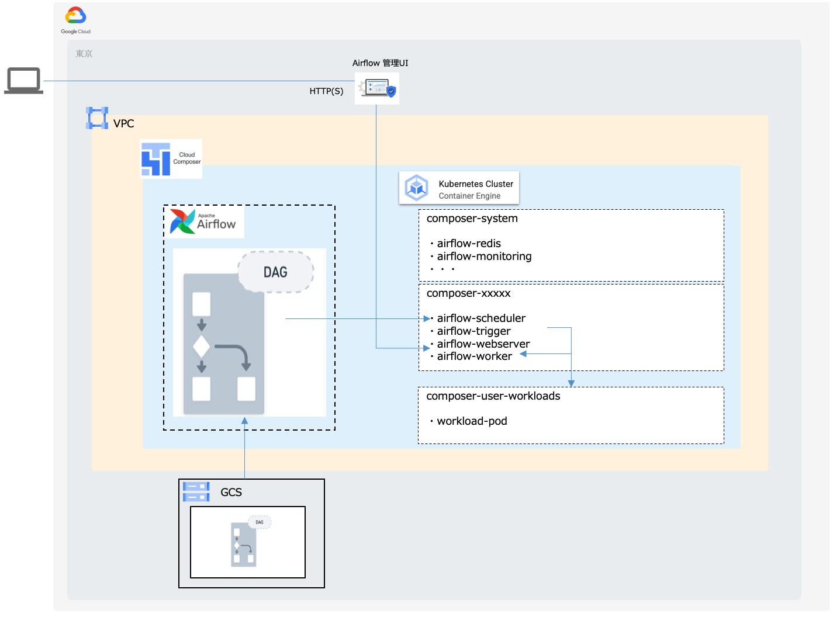Click the VPC network icon
Viewport: 840px width, 617px height.
pos(97,118)
